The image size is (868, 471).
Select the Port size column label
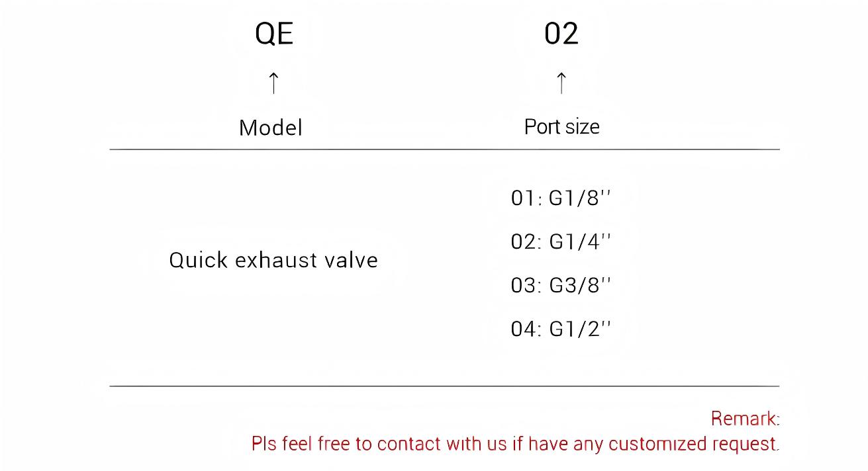(561, 126)
